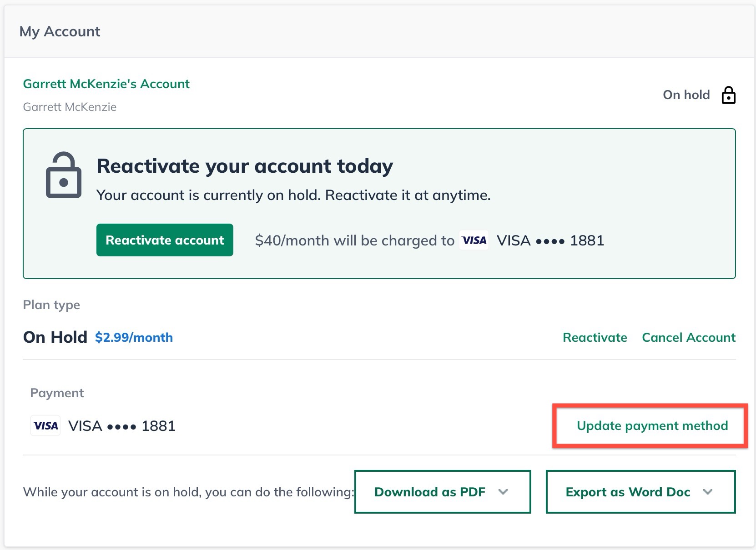Screen dimensions: 756x550
Task: Click the Plan type section heading
Action: 51,305
